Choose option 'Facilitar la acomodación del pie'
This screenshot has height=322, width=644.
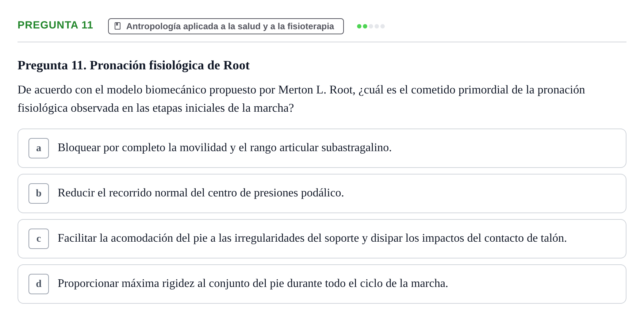322,239
